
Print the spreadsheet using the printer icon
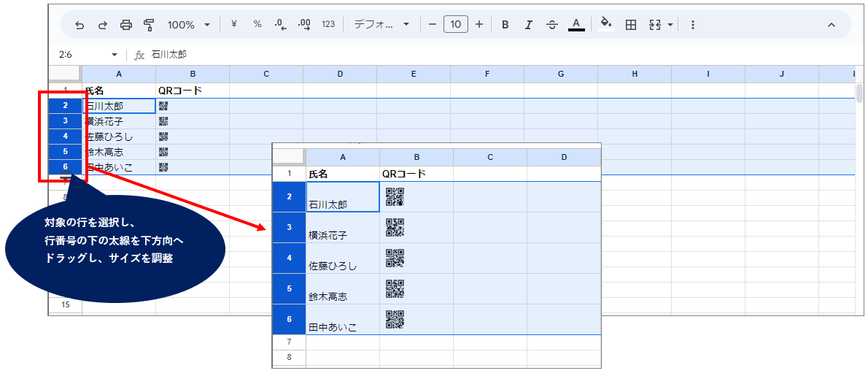point(126,24)
